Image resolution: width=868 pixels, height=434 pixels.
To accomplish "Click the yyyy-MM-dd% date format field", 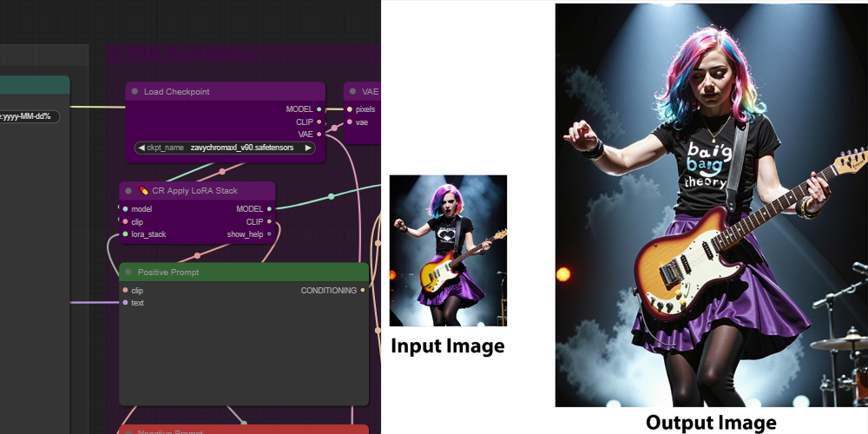I will pyautogui.click(x=29, y=117).
